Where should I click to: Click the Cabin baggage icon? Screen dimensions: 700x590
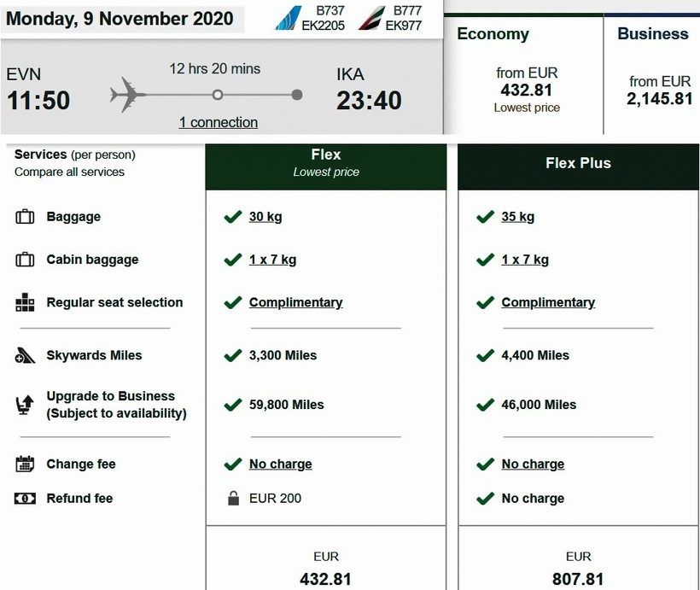click(25, 260)
